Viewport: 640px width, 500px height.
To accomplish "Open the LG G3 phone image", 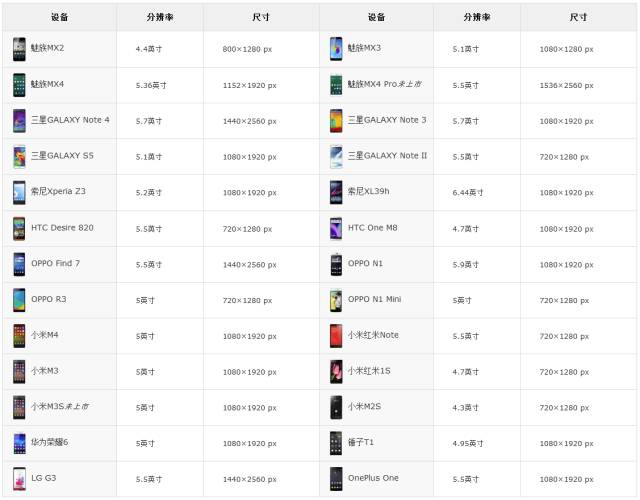I will 19,479.
